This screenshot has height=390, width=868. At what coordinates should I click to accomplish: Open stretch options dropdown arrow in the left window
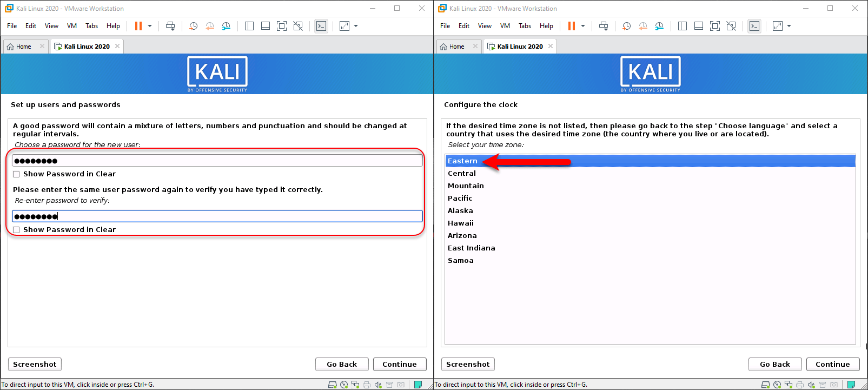tap(356, 26)
